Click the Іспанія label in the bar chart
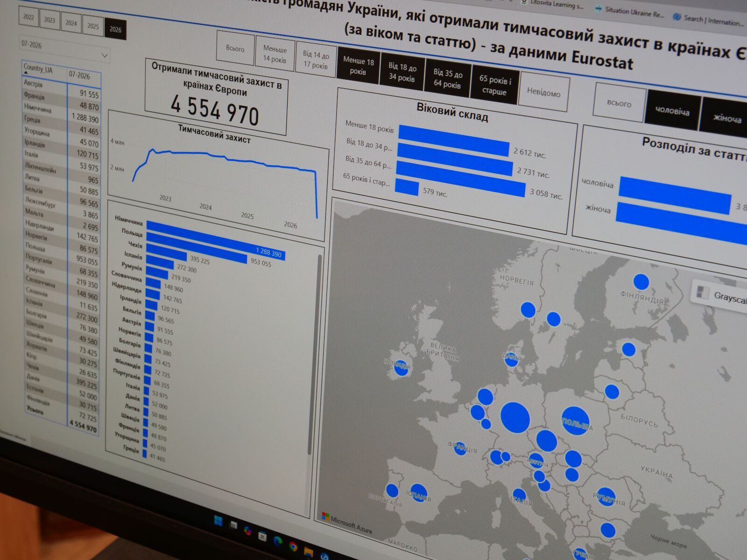This screenshot has height=560, width=747. point(133,256)
